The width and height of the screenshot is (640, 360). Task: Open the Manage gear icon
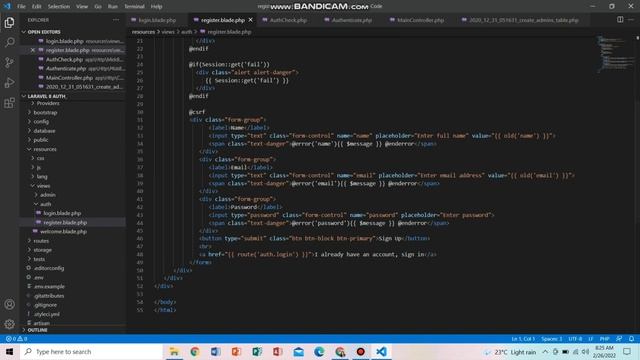click(9, 324)
